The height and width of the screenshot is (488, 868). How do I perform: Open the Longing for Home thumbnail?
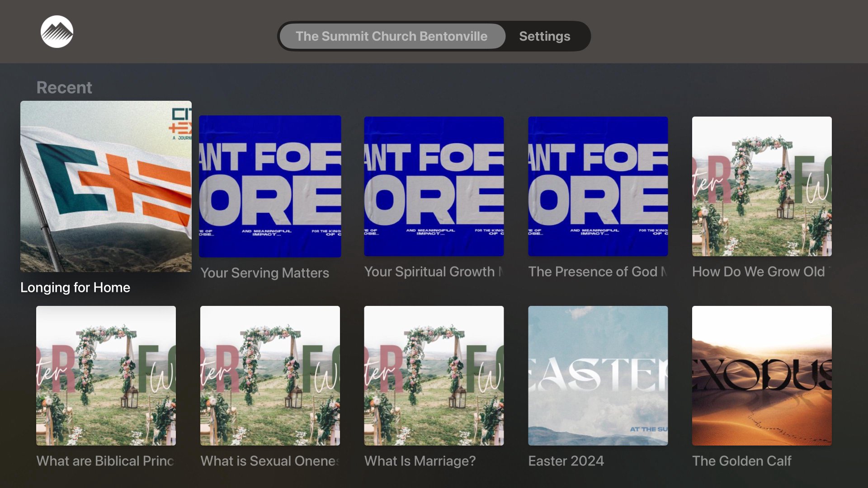point(106,186)
